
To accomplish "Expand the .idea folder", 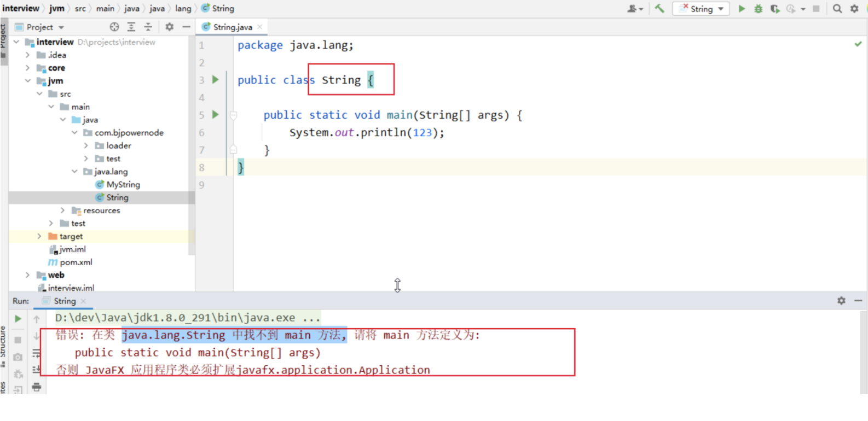I will (x=28, y=55).
